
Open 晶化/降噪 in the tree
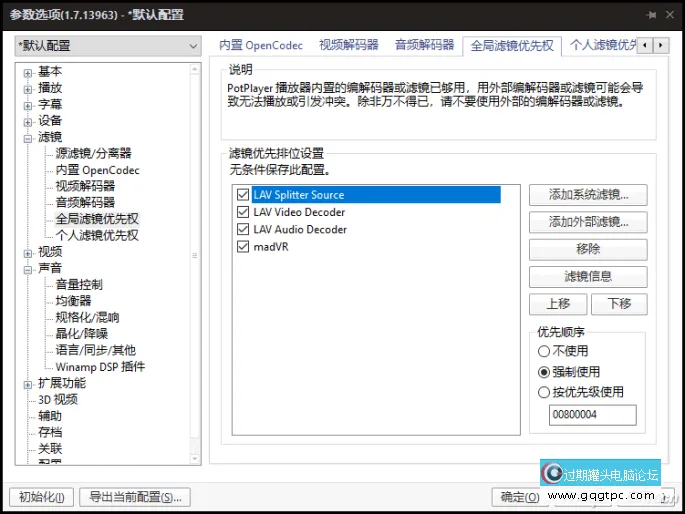pos(82,334)
